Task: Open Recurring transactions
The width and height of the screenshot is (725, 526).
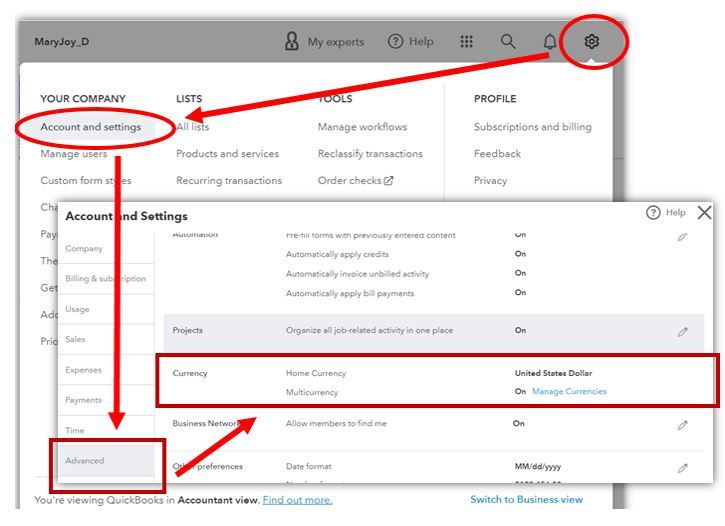Action: [x=229, y=180]
